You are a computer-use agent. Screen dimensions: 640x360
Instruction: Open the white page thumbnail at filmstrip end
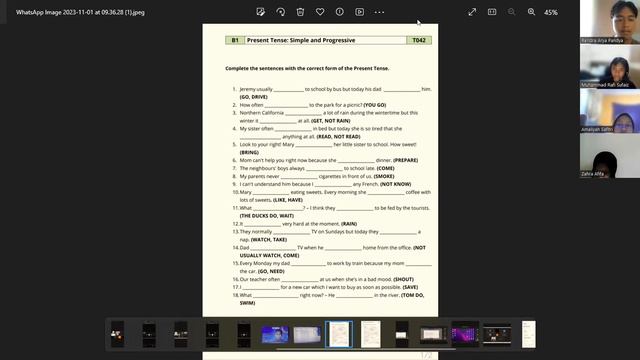coord(529,334)
